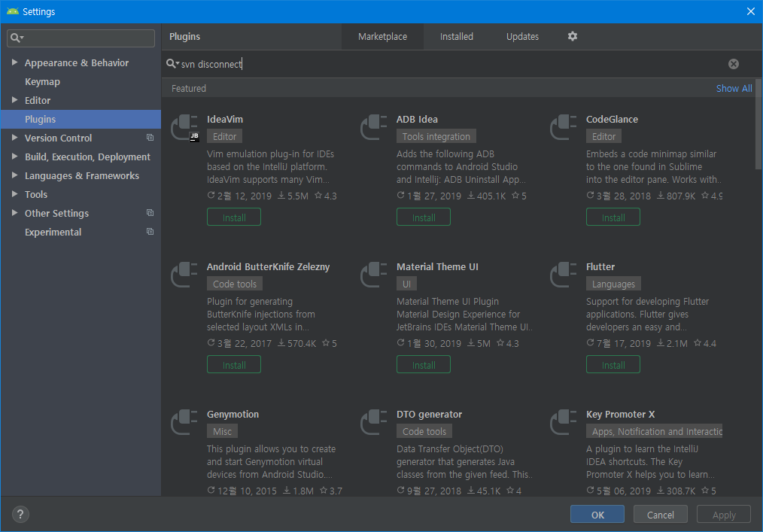Open the Key Promoter X plugin title
Image resolution: width=763 pixels, height=532 pixels.
621,414
